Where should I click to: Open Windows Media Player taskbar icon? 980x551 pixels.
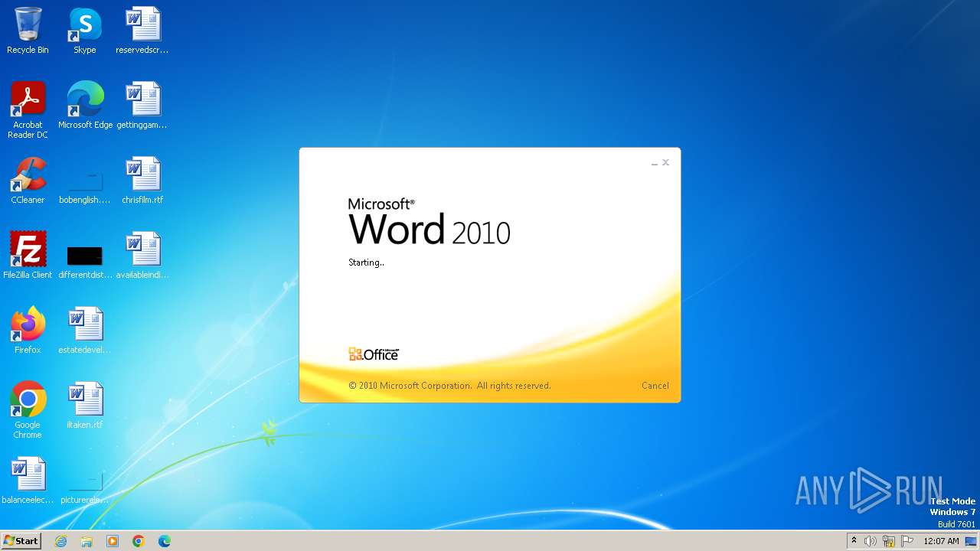point(113,541)
